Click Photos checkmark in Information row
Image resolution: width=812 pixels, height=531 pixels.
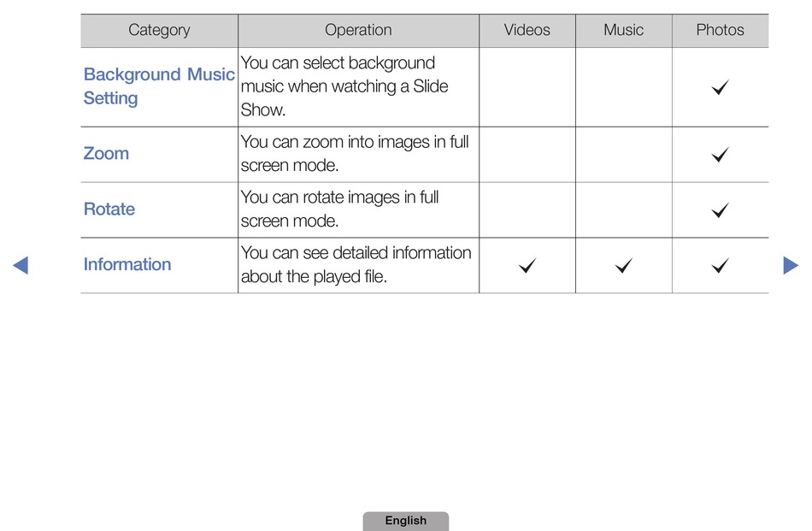pos(720,265)
